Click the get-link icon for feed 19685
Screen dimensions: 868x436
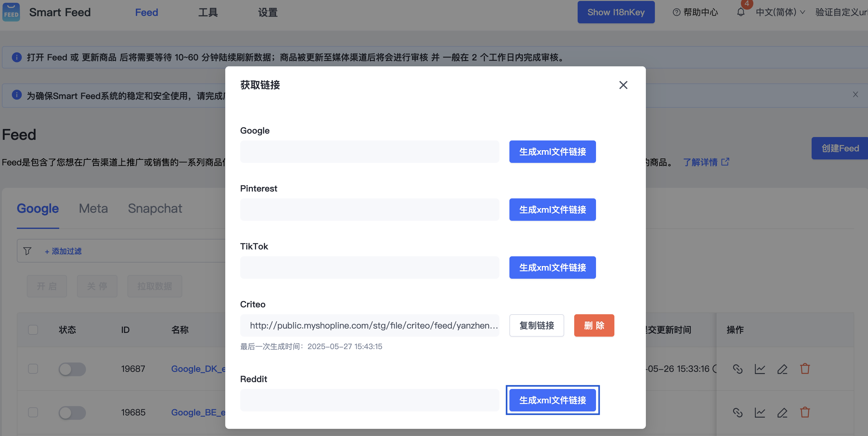[x=737, y=412]
